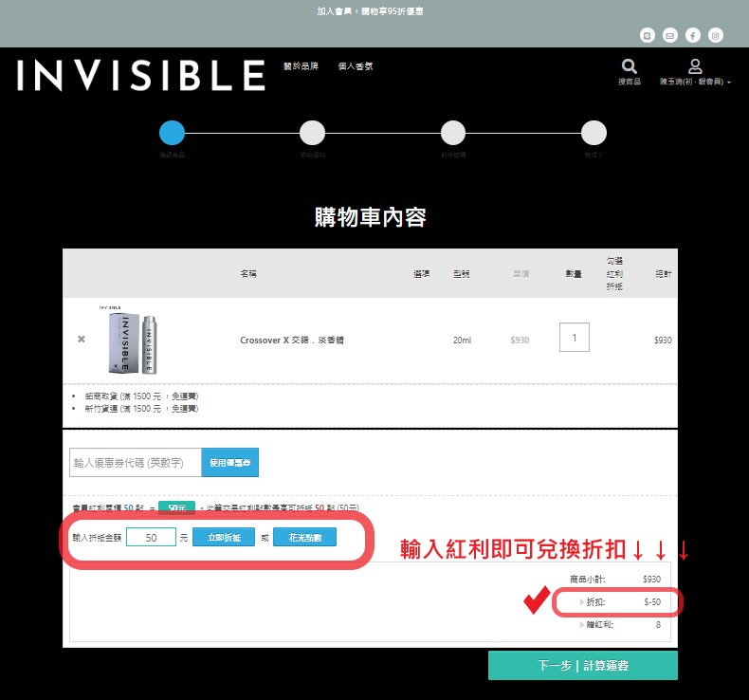Click the second checkout step circle
749x700 pixels.
pyautogui.click(x=313, y=133)
